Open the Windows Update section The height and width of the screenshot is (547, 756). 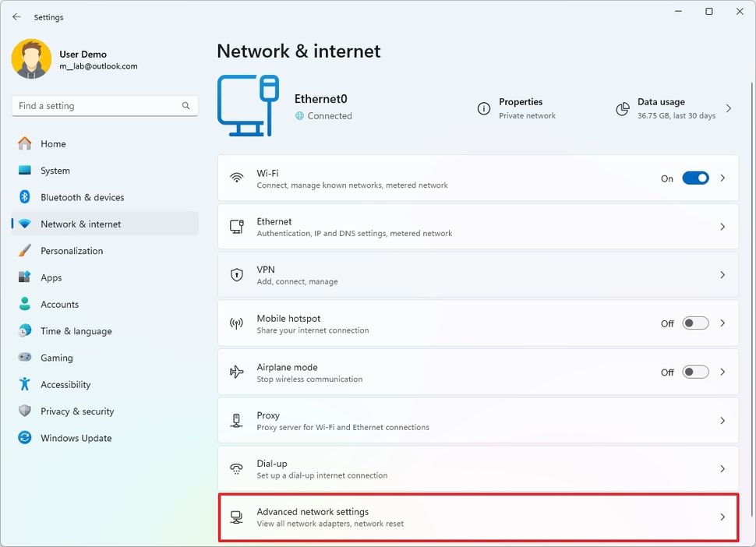coord(75,438)
